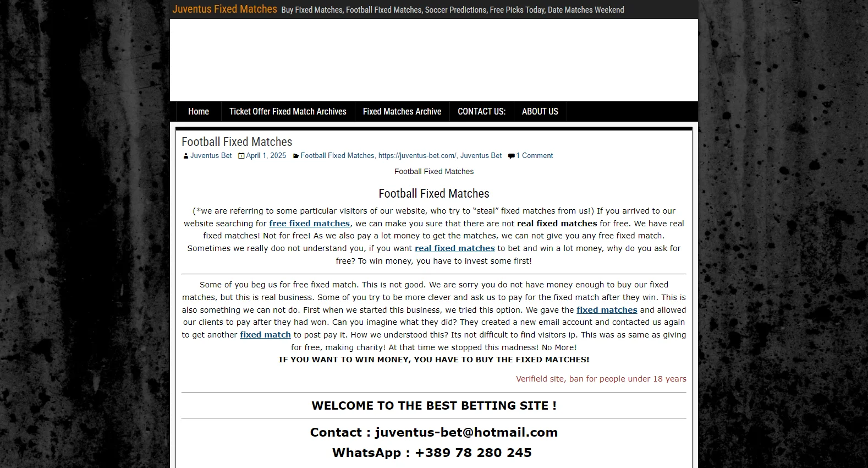The height and width of the screenshot is (468, 868).
Task: Open the Football Fixed Matches category link
Action: click(337, 156)
